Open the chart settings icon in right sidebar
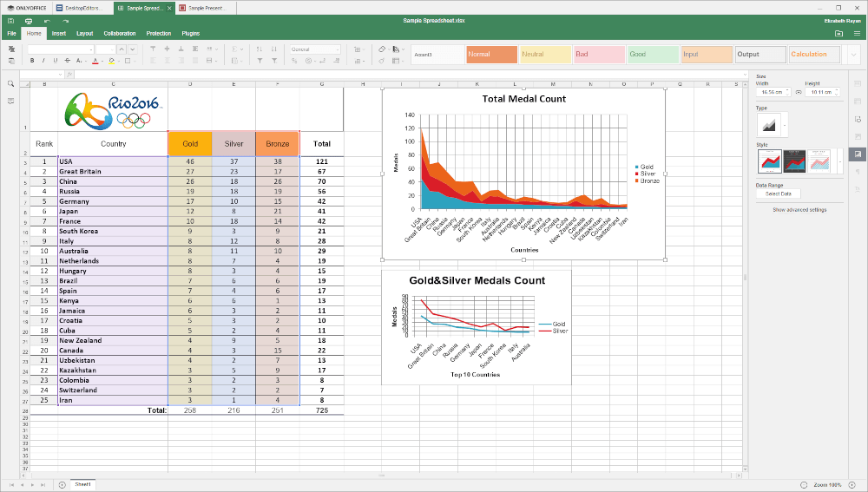This screenshot has height=492, width=868. [x=858, y=154]
